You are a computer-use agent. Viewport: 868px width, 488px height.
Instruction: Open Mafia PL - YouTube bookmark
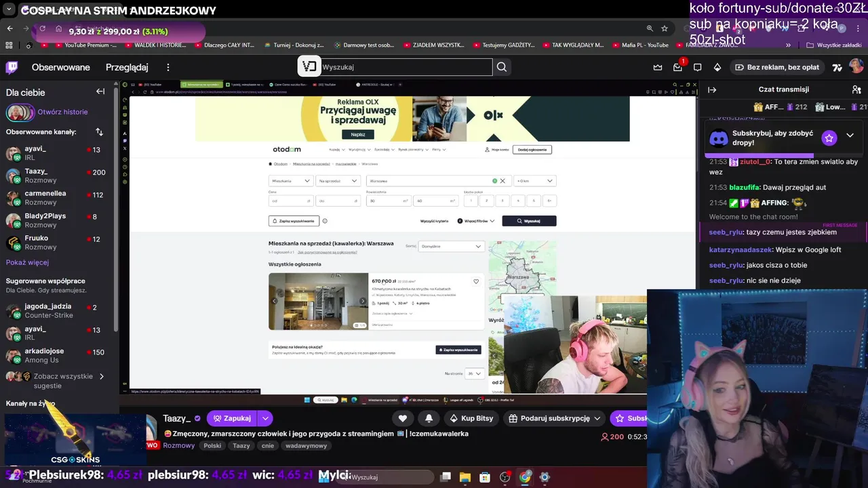(x=639, y=45)
